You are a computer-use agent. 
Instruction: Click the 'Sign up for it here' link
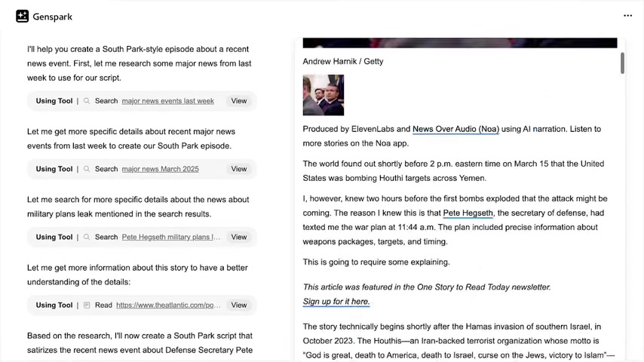pyautogui.click(x=336, y=302)
